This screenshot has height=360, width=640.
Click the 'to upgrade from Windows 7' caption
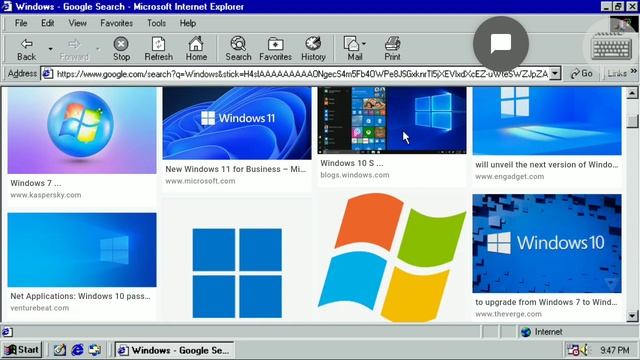tap(546, 302)
